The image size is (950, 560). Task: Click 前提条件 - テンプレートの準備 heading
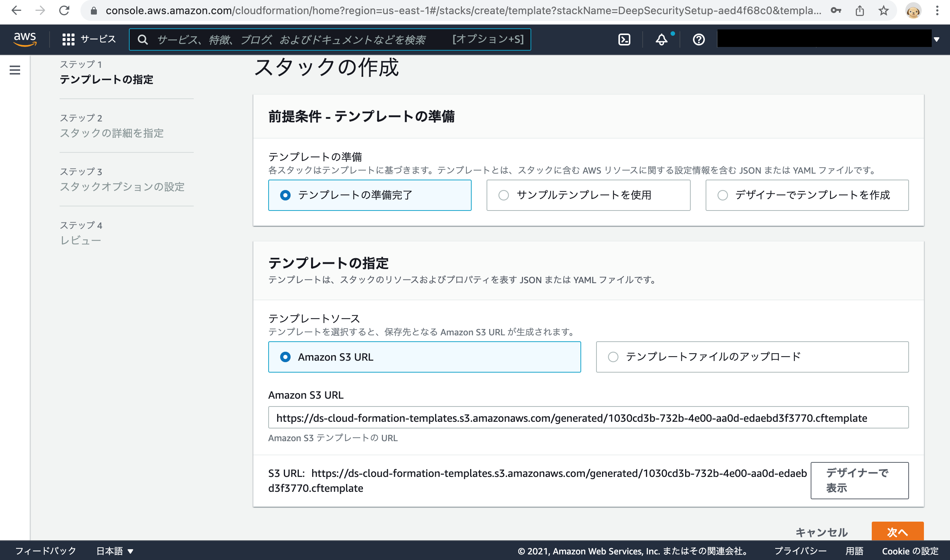pyautogui.click(x=361, y=116)
